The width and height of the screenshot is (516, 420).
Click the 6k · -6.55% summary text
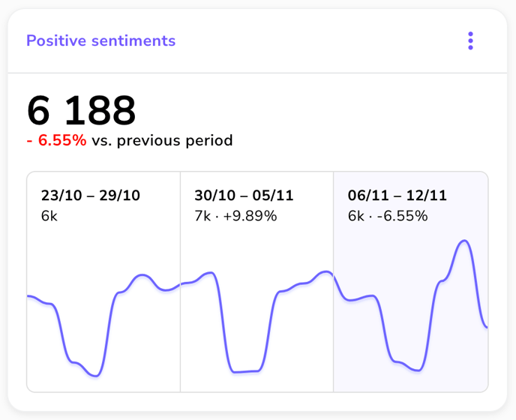point(388,216)
